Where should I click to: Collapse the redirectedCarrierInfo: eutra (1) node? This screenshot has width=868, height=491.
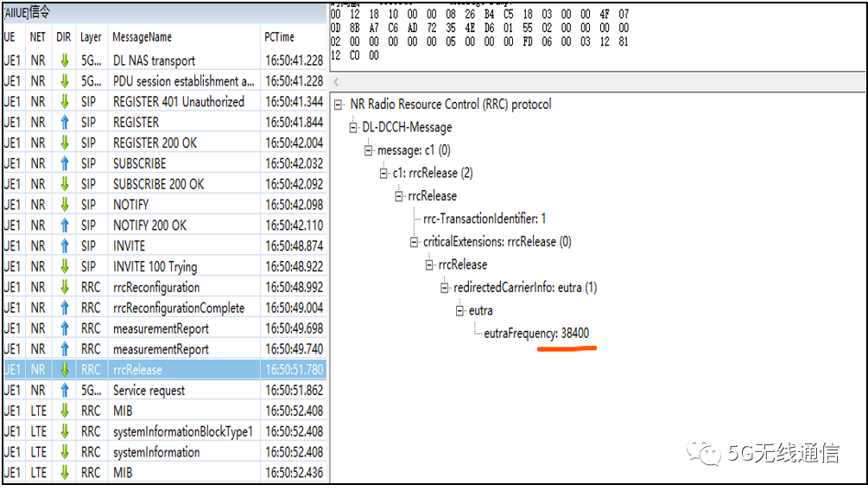[x=445, y=288]
